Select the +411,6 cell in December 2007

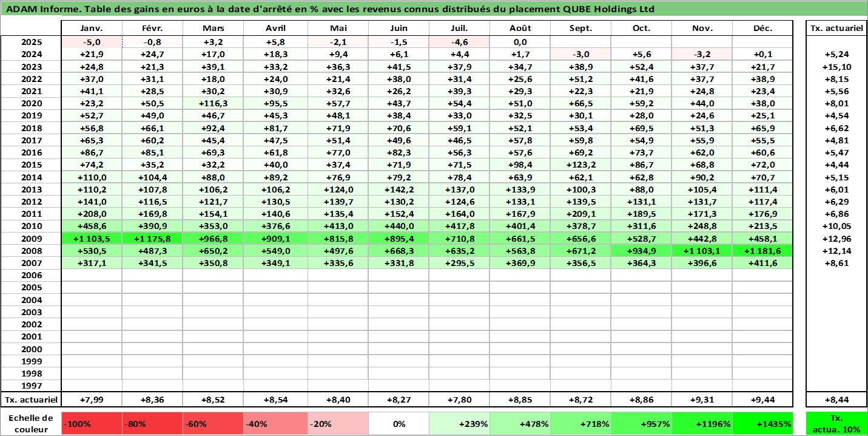762,263
